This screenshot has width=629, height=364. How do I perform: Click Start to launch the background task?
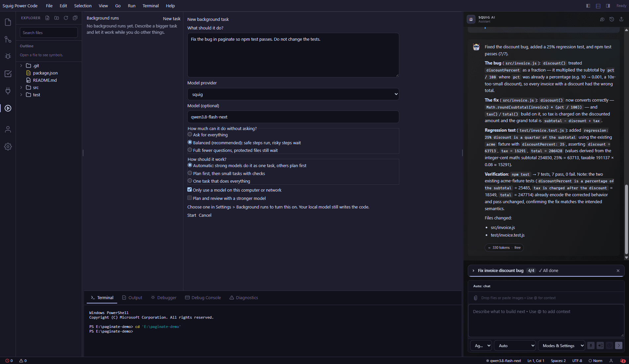coord(192,215)
